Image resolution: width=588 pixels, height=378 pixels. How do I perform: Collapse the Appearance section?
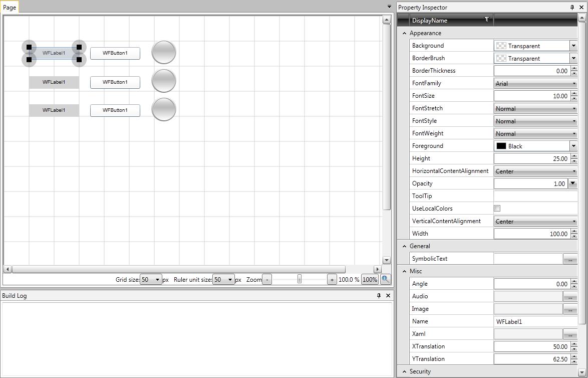(404, 33)
